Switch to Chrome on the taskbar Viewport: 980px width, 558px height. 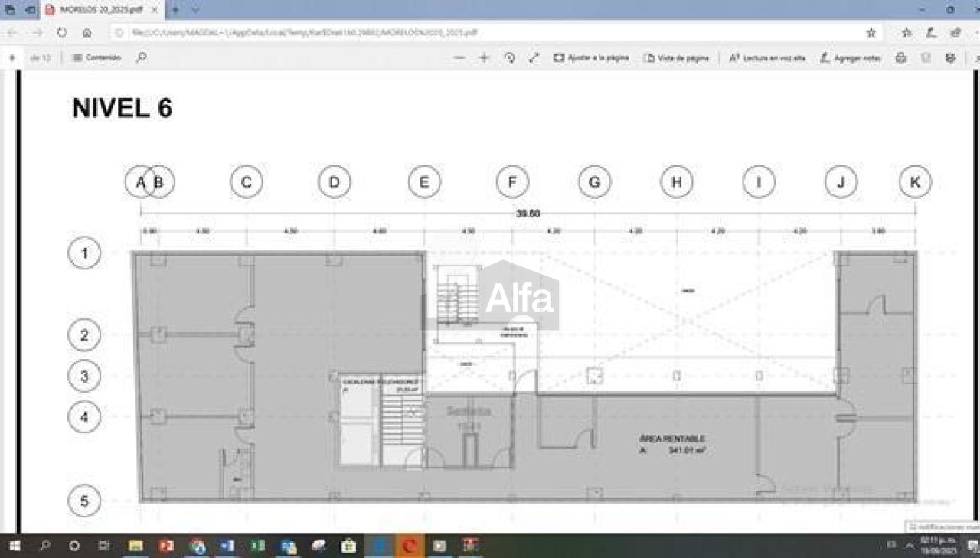197,546
